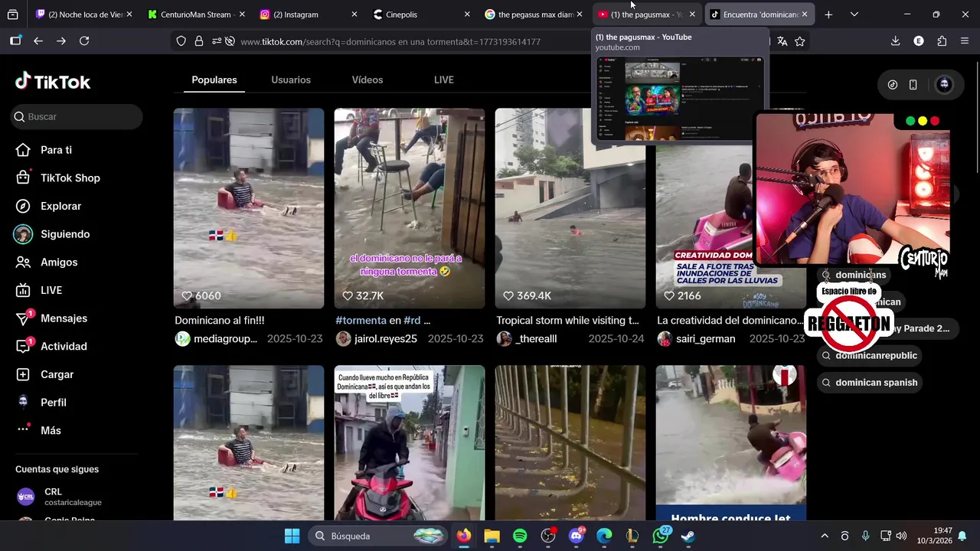
Task: Open _therealll profile link
Action: click(x=528, y=338)
